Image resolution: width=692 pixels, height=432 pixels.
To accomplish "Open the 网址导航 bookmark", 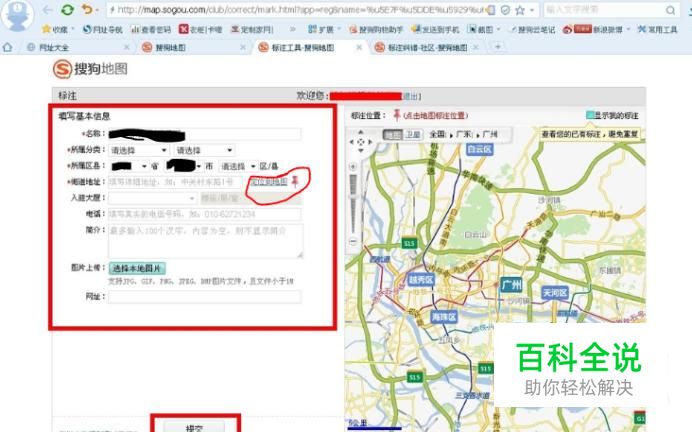I will pyautogui.click(x=102, y=30).
